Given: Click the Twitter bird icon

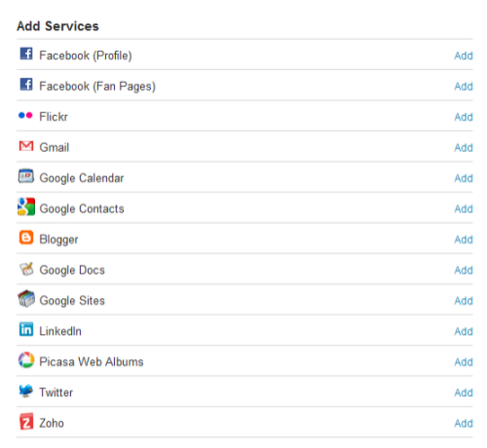Looking at the screenshot, I should [26, 391].
